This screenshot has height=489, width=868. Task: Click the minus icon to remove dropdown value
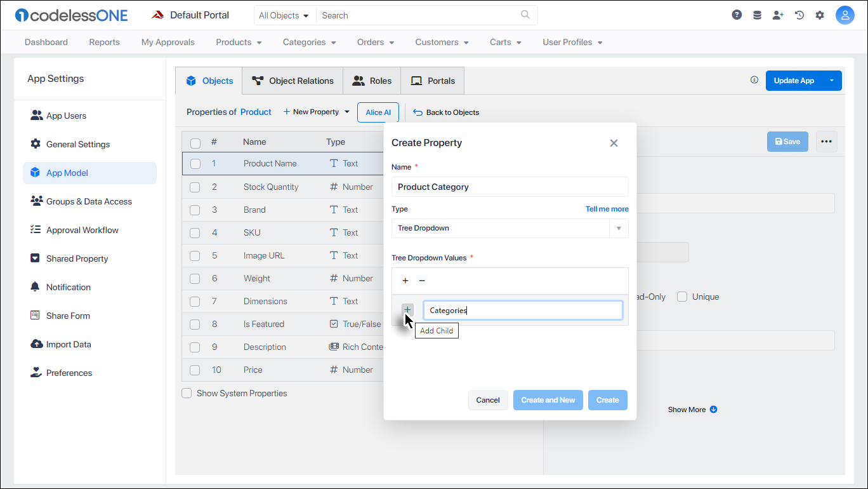pyautogui.click(x=421, y=280)
